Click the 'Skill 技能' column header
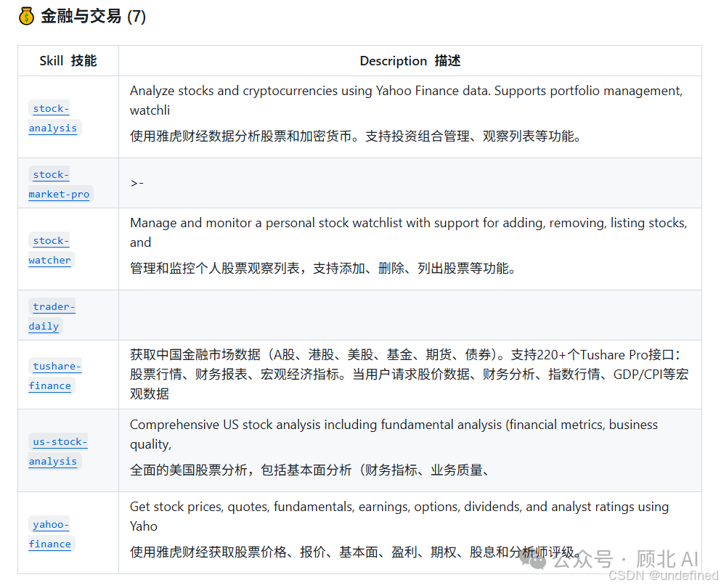Screen dimensions: 721x588 click(x=68, y=61)
